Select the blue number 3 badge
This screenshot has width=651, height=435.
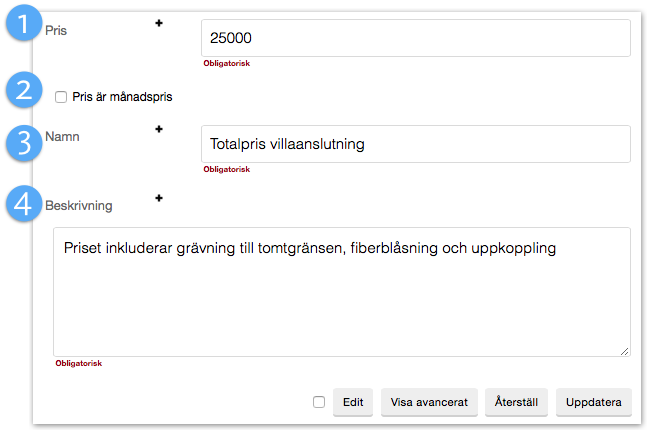[24, 143]
